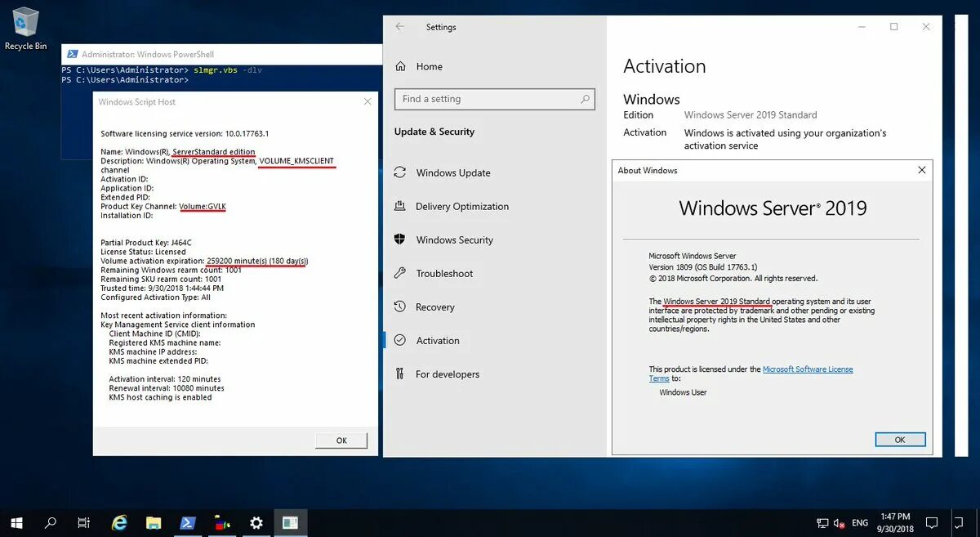Click 'Product Key Channel: Volume:GVLK' line
980x537 pixels.
(x=163, y=206)
